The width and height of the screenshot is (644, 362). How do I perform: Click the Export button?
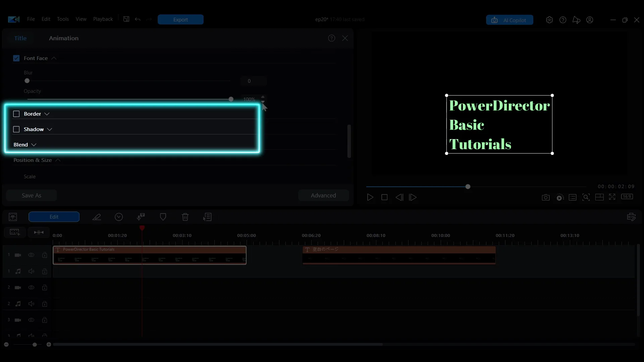coord(180,19)
